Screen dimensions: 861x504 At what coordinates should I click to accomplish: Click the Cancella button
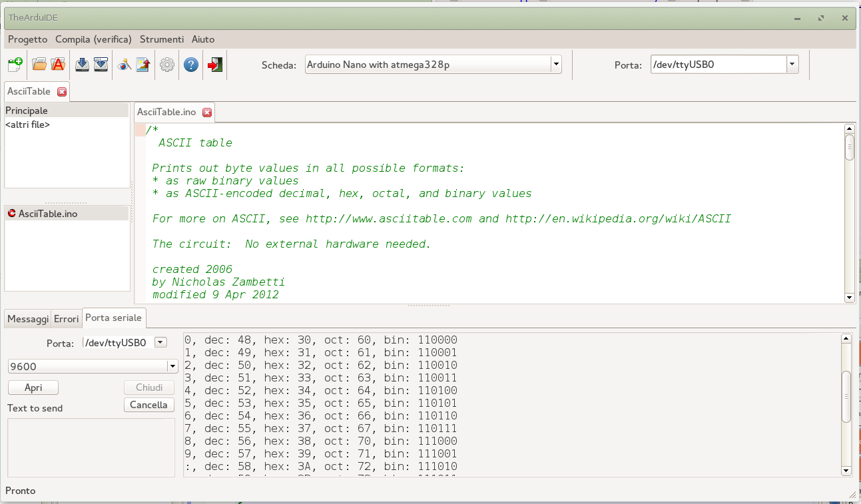tap(148, 405)
